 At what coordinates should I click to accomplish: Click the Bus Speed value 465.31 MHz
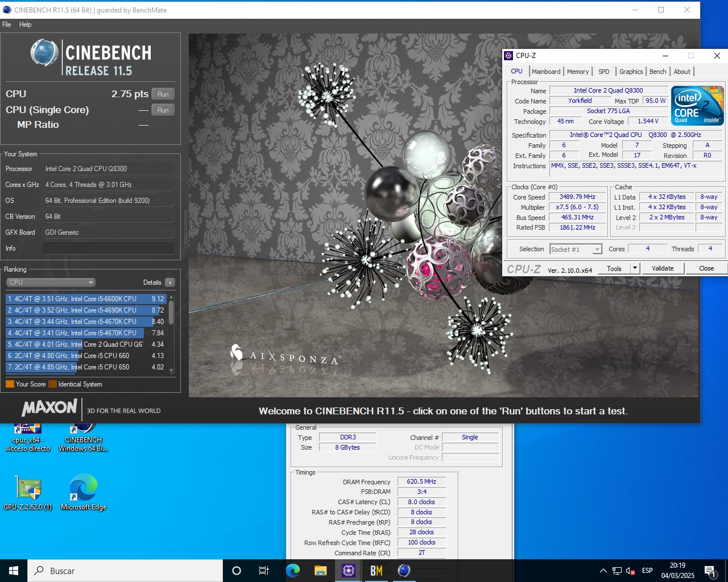[x=577, y=218]
